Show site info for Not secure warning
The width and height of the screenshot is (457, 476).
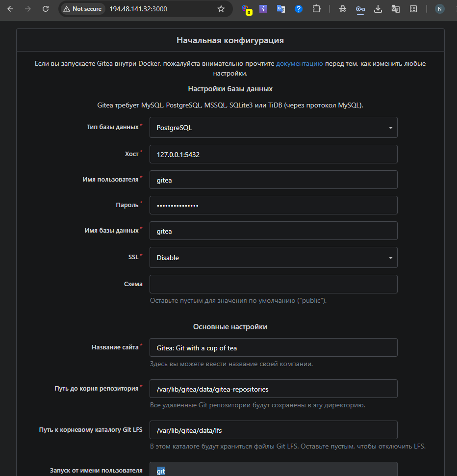click(83, 9)
